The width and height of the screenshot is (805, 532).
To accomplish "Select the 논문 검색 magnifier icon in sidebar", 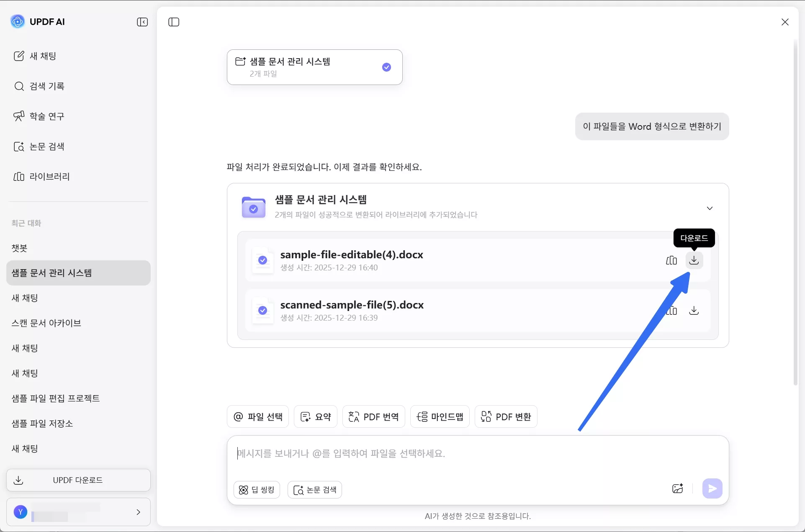I will click(19, 146).
